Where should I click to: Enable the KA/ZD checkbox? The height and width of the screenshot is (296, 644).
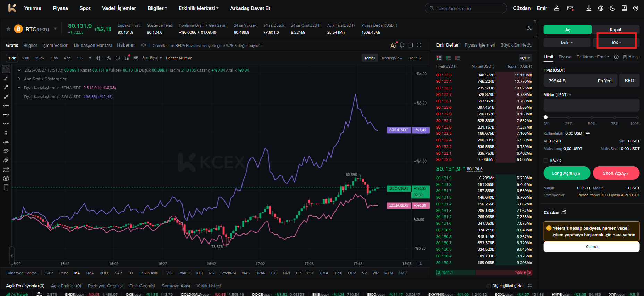[546, 161]
